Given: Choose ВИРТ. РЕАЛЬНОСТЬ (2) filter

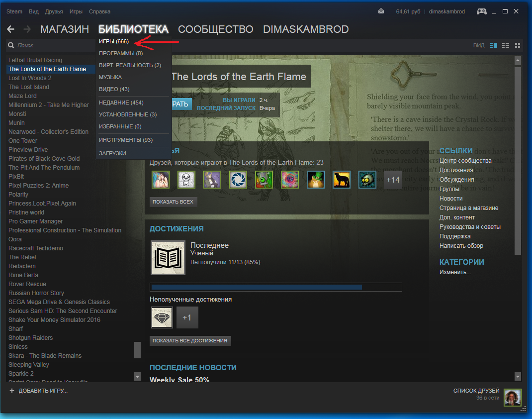Looking at the screenshot, I should [130, 65].
